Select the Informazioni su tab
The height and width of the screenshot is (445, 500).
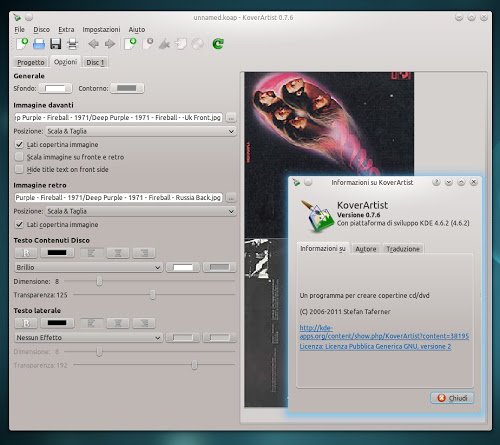pyautogui.click(x=323, y=248)
